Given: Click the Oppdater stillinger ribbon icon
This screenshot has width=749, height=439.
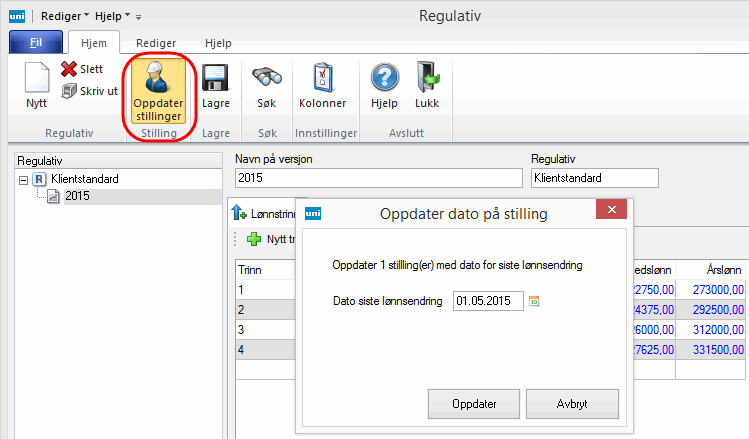Looking at the screenshot, I should 157,78.
